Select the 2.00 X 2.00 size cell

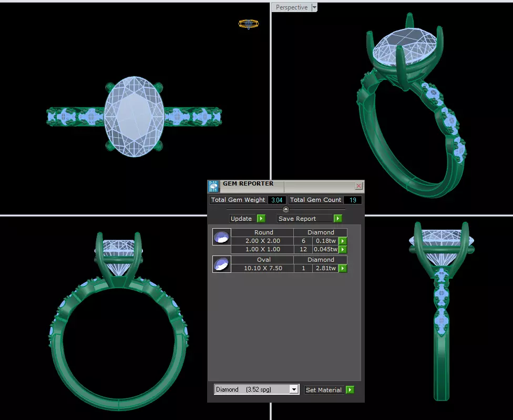[x=262, y=241]
